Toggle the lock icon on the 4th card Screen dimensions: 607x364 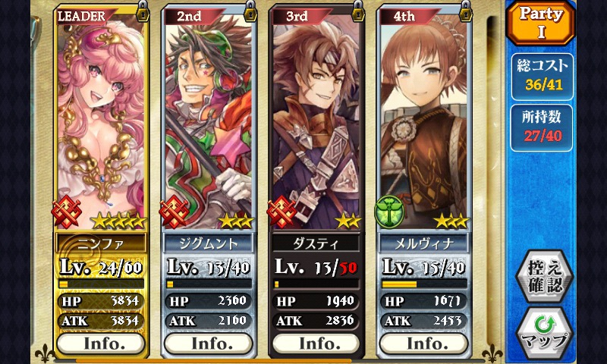[466, 11]
